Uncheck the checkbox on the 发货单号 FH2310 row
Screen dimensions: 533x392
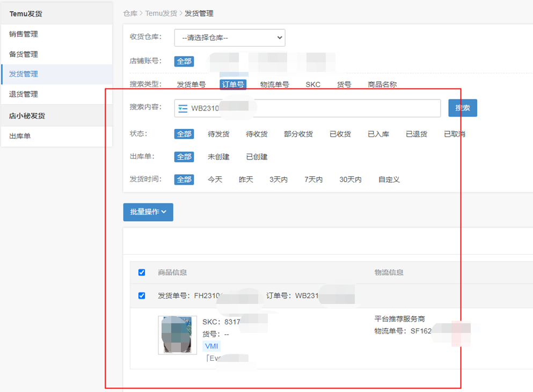pyautogui.click(x=142, y=295)
